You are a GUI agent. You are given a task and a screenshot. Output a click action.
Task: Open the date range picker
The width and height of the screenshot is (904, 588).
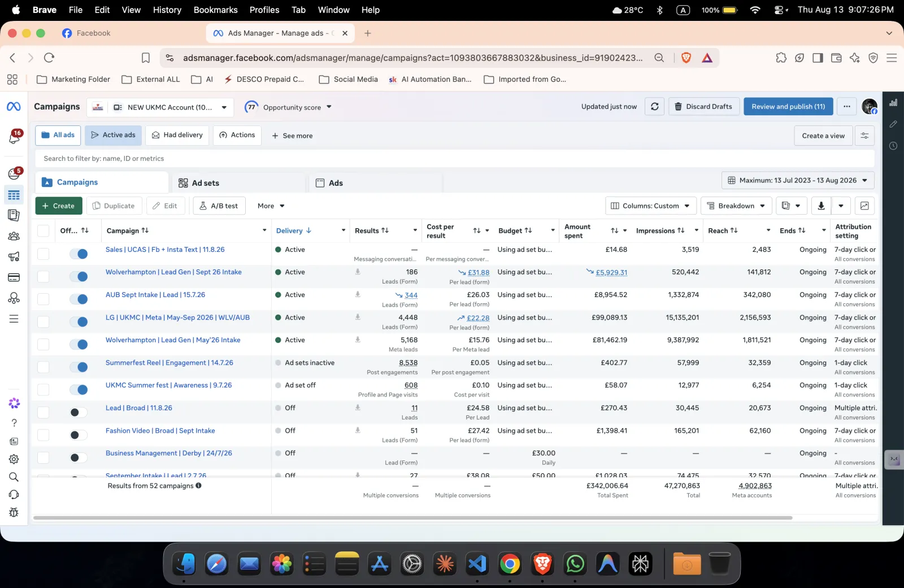tap(798, 180)
